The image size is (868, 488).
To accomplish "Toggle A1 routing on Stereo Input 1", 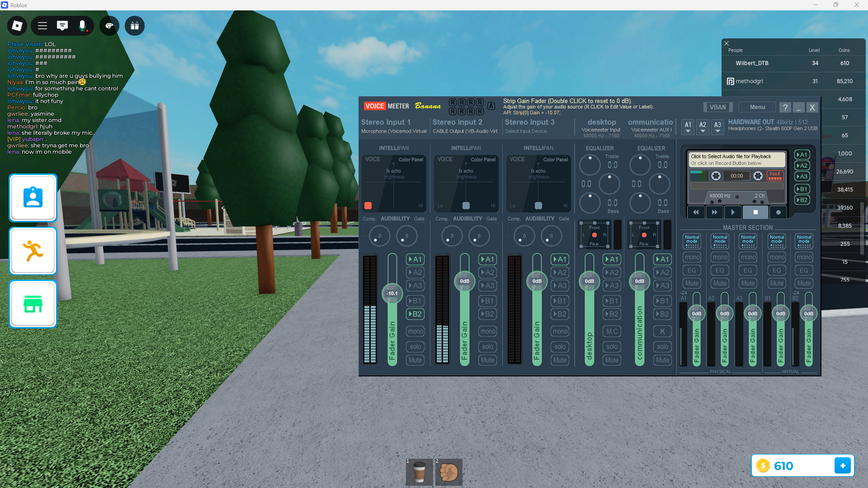I will click(415, 259).
